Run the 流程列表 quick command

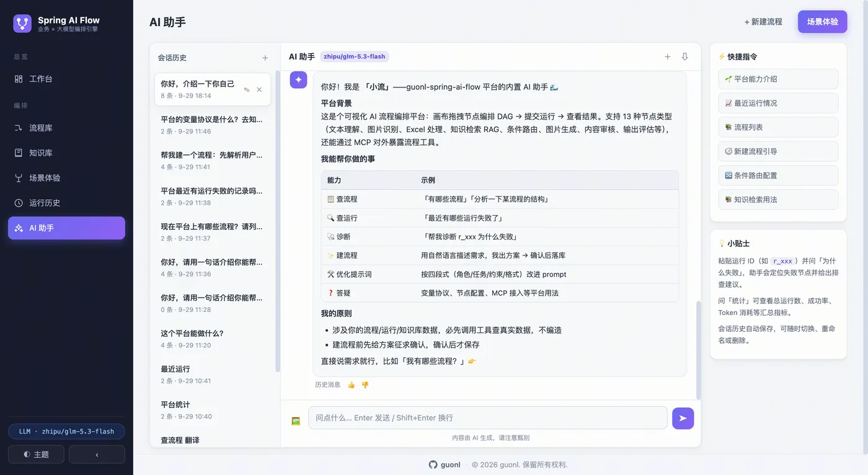pos(778,127)
